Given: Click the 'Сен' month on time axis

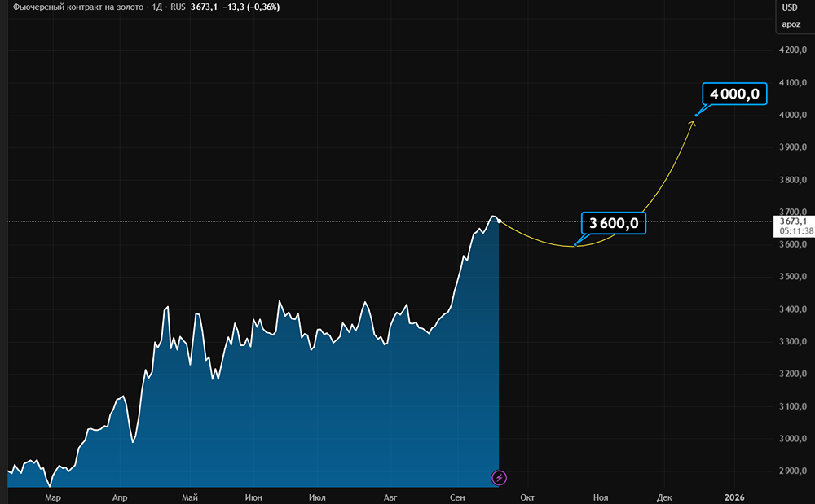Looking at the screenshot, I should click(457, 497).
